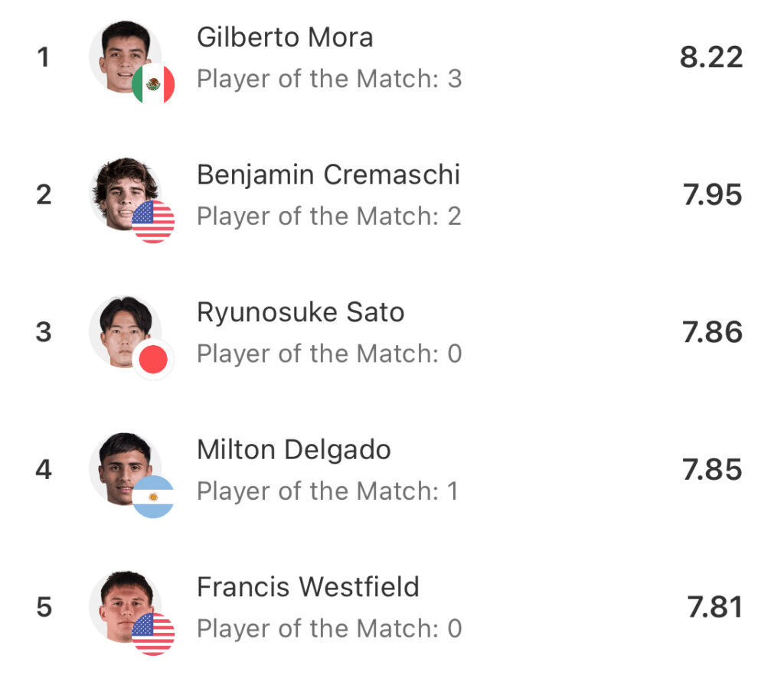This screenshot has height=678, width=784.
Task: Open Ryunosuke Sato's player photo
Action: pos(122,329)
